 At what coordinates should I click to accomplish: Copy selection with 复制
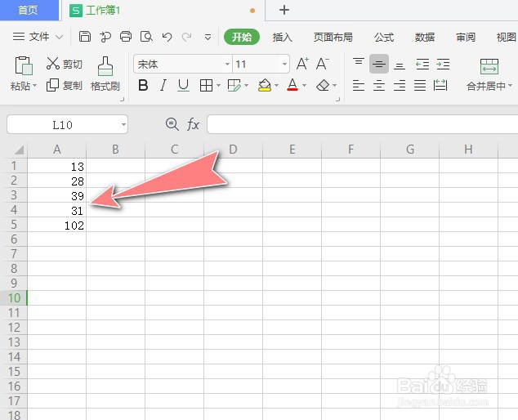pos(65,85)
